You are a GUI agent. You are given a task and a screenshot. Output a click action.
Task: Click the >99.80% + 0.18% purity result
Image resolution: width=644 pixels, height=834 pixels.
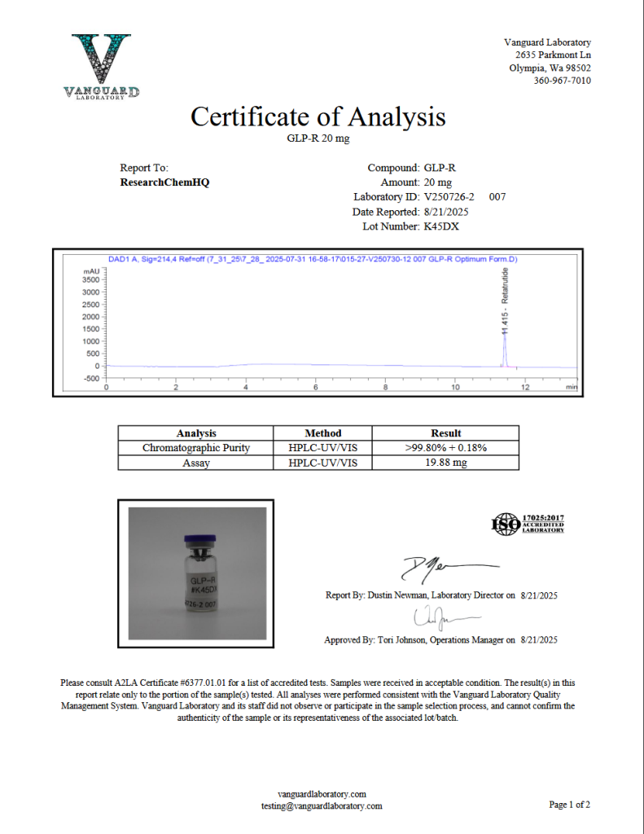[445, 448]
